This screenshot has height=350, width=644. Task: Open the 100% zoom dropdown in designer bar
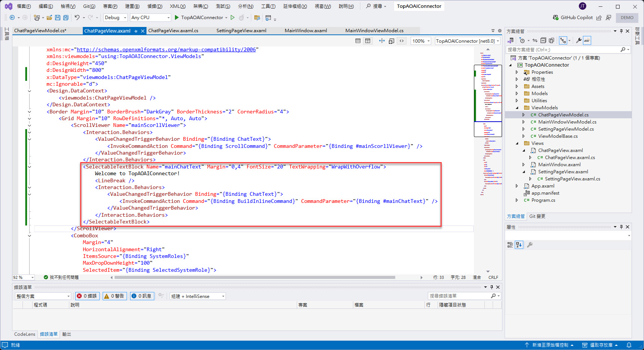coord(421,41)
